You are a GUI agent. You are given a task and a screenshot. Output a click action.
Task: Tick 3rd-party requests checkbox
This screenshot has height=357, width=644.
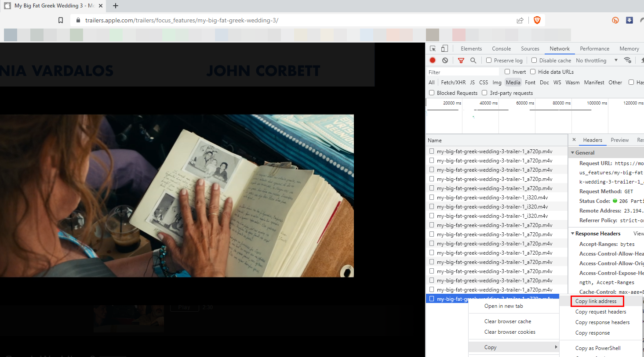click(484, 93)
